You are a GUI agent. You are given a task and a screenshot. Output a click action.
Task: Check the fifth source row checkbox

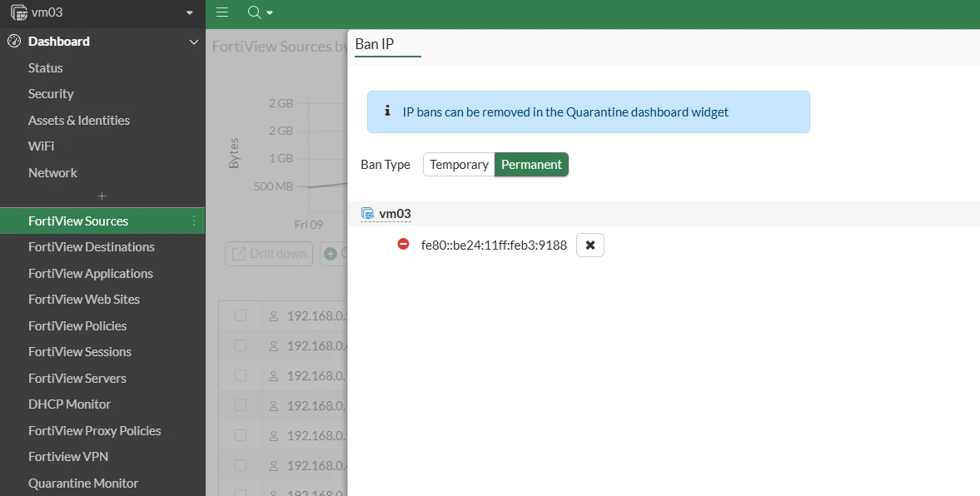click(x=241, y=435)
